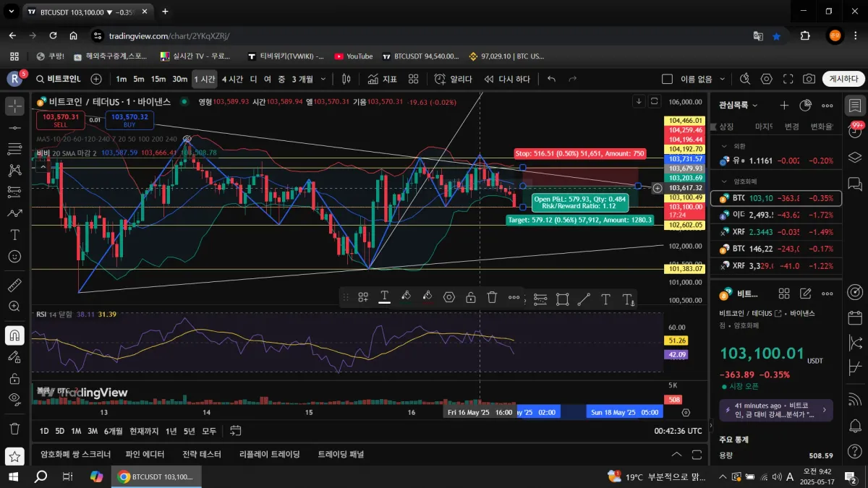The height and width of the screenshot is (488, 868).
Task: Open line color picker in drawing toolbar
Action: [x=385, y=297]
